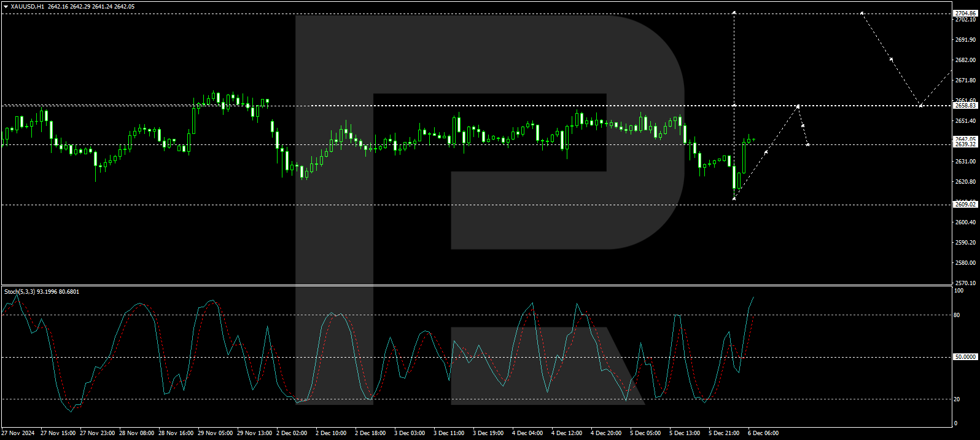Click mid-point arrow on rising forecast line

[x=766, y=152]
